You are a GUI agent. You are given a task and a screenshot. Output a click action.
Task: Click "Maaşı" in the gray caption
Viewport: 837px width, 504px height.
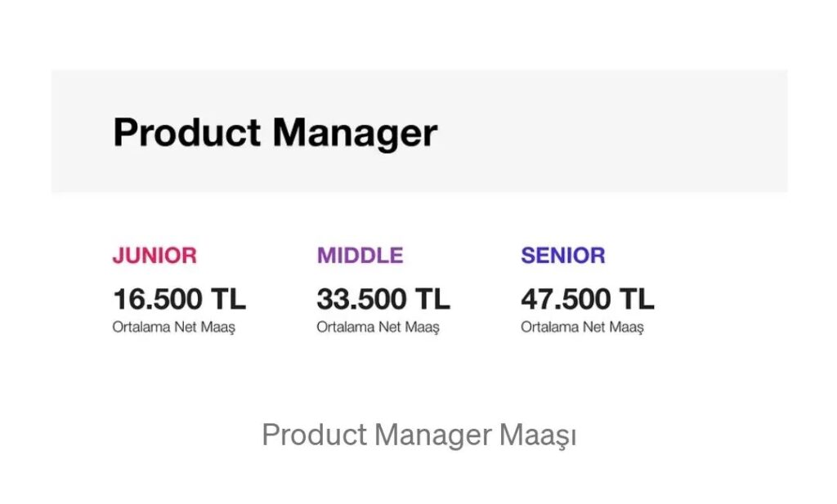point(537,435)
